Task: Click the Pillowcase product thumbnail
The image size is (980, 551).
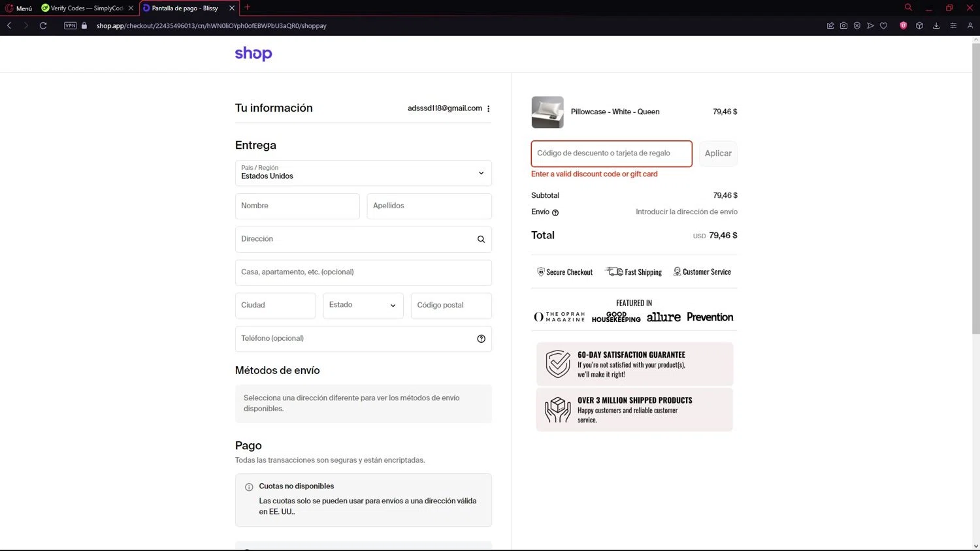Action: (547, 112)
